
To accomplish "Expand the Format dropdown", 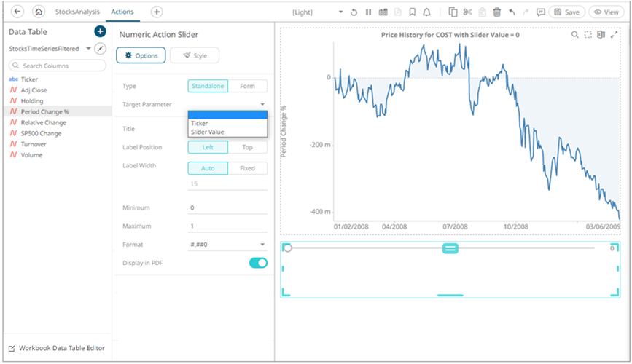I will point(262,245).
